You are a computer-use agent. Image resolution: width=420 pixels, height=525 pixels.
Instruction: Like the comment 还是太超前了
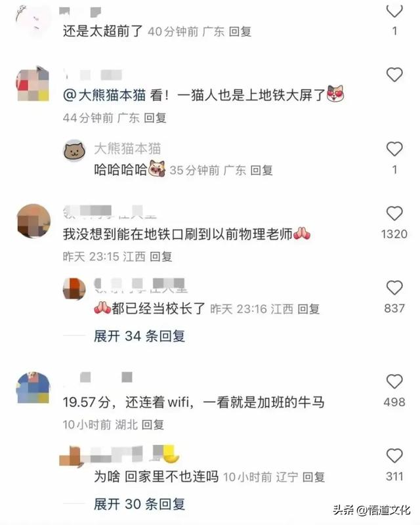[394, 10]
